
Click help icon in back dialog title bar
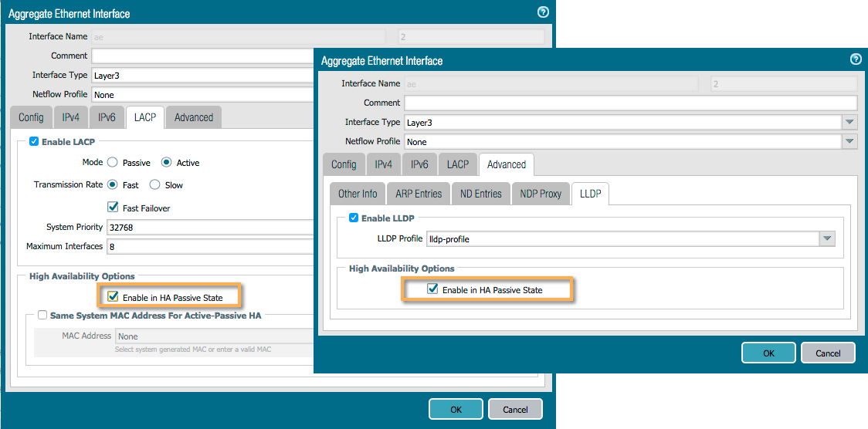[x=543, y=12]
